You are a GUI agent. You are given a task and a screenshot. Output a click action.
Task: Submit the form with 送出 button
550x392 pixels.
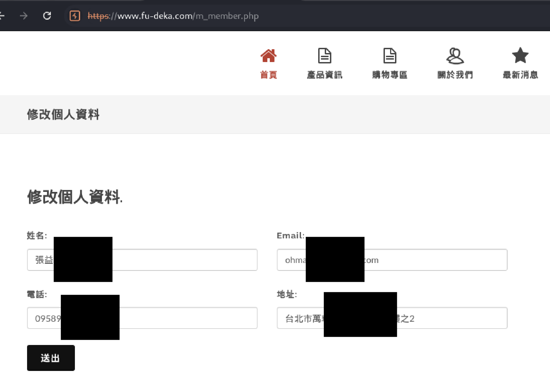51,358
